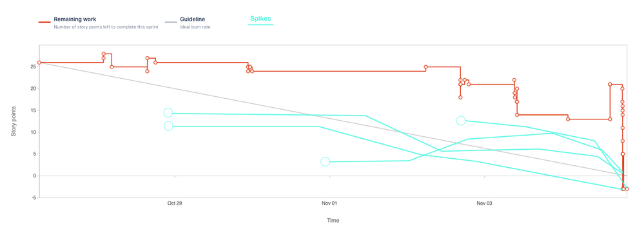Viewport: 644px width, 235px height.
Task: Toggle the Spikes legend label
Action: (260, 19)
